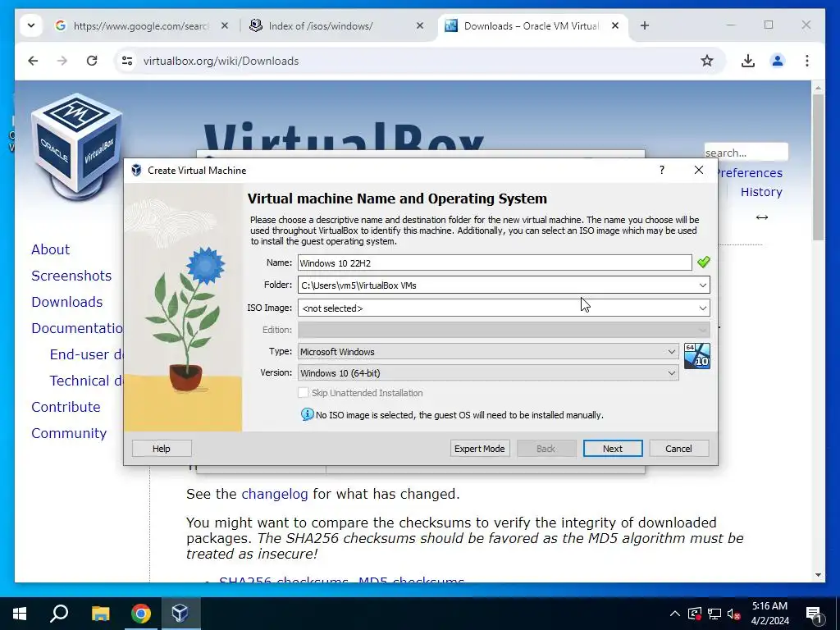Open taskbar search magnifier

pyautogui.click(x=59, y=614)
